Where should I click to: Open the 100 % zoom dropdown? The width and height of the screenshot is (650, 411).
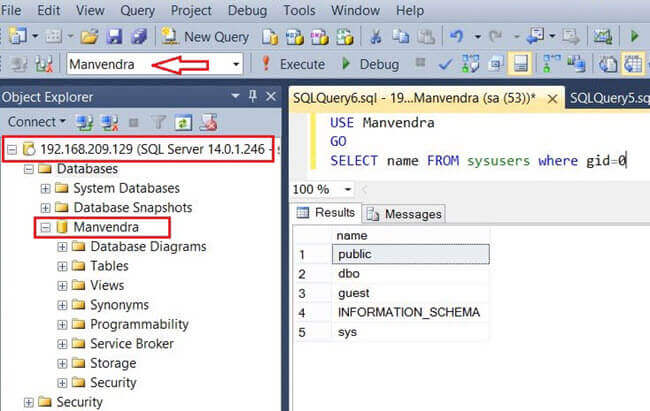tap(348, 190)
